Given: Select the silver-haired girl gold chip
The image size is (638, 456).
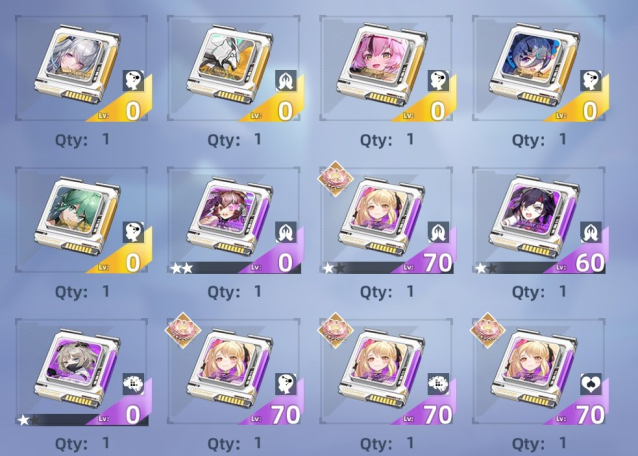Looking at the screenshot, I should point(81,68).
